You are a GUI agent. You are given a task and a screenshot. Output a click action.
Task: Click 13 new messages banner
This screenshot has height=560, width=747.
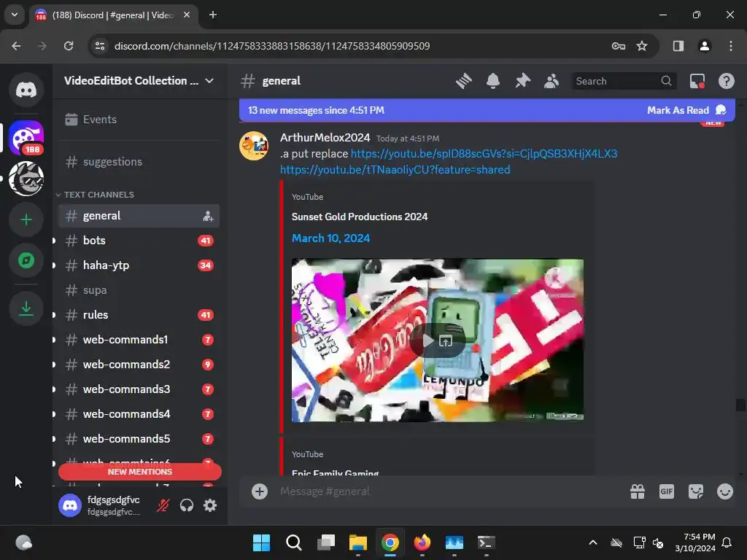coord(316,111)
